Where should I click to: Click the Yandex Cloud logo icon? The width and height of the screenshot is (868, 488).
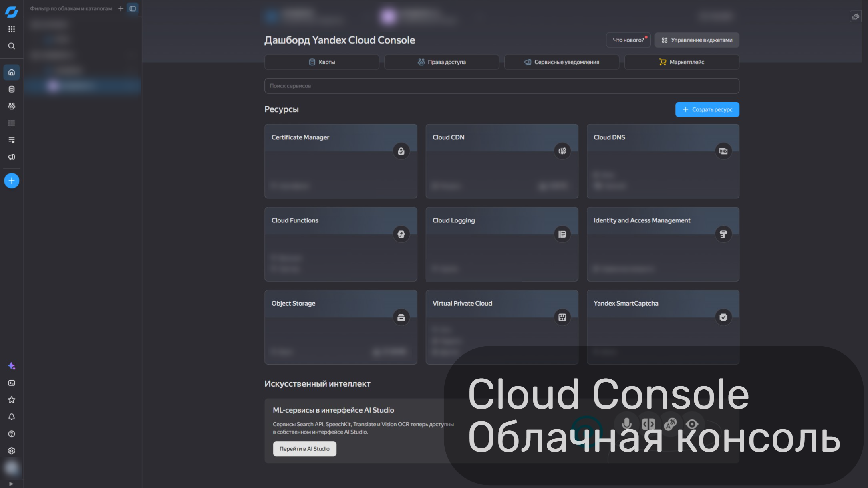[x=12, y=12]
